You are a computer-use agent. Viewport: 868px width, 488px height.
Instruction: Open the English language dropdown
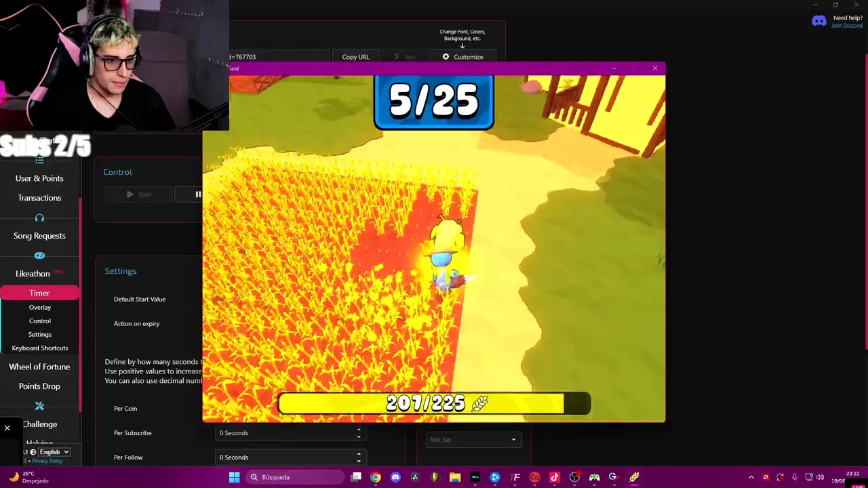tap(54, 452)
